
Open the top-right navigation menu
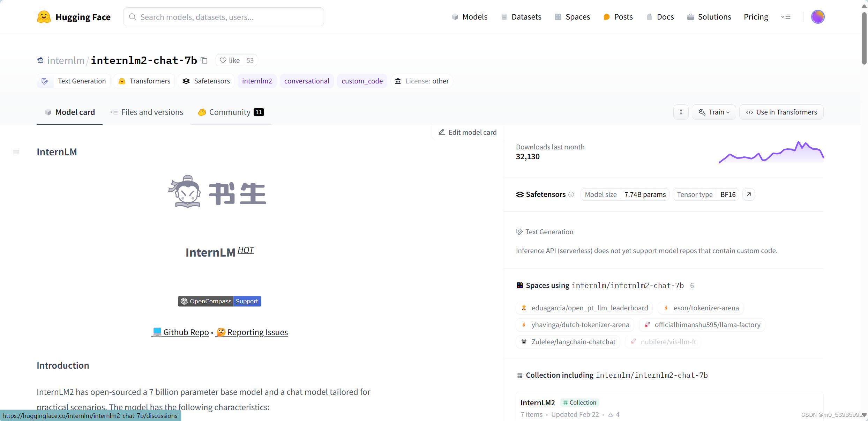tap(786, 16)
